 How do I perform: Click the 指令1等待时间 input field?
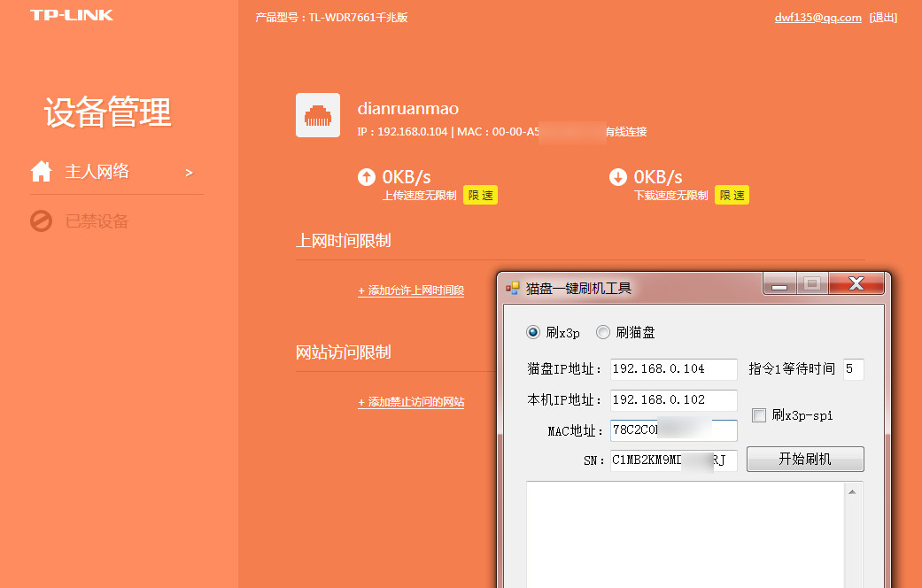click(x=853, y=369)
